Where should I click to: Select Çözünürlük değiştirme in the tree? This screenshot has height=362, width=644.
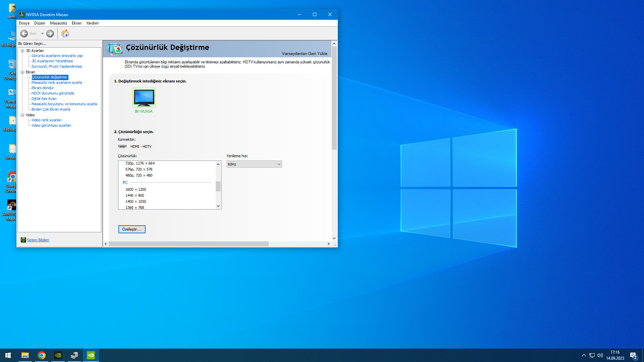[50, 77]
